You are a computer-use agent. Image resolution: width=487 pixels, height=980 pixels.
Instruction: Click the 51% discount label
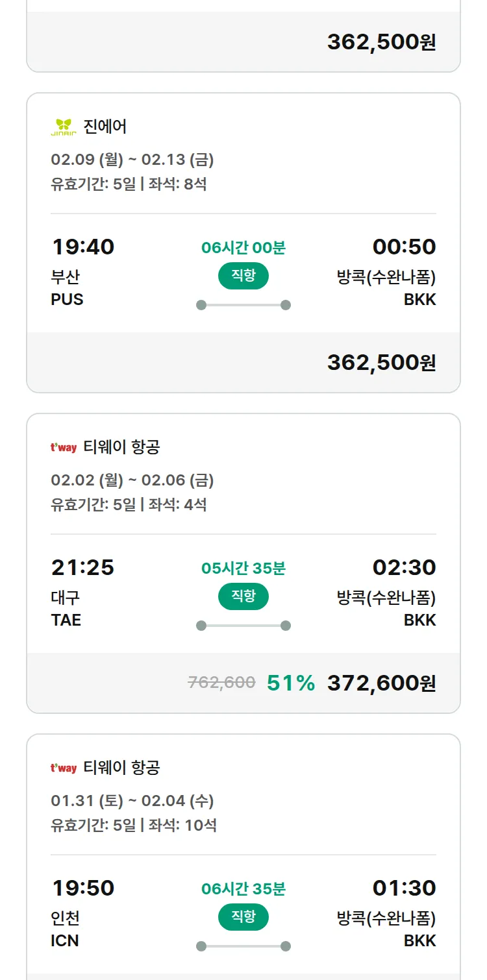(x=291, y=683)
